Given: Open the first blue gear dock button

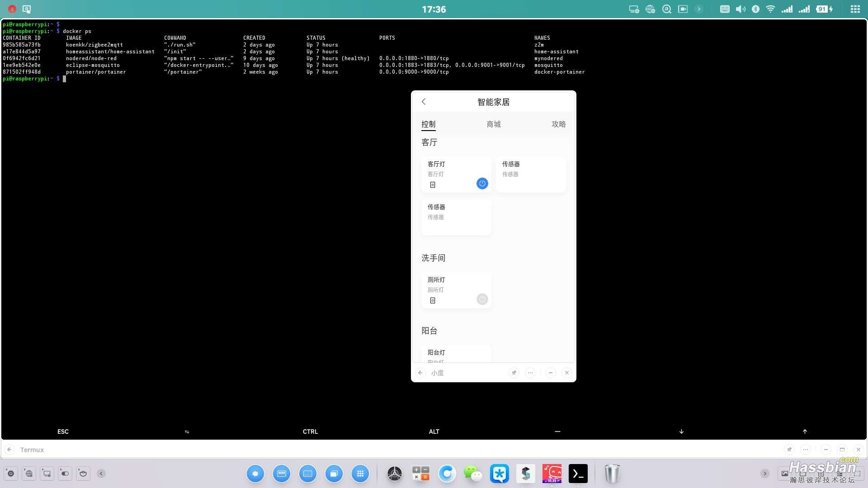Looking at the screenshot, I should coord(255,474).
